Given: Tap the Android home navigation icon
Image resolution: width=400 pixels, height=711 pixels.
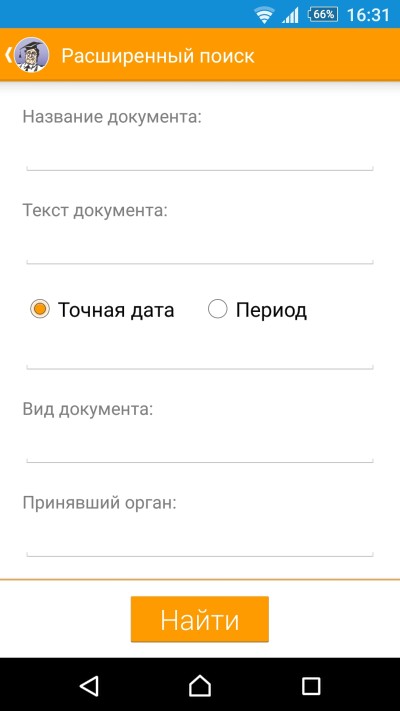Looking at the screenshot, I should click(200, 685).
